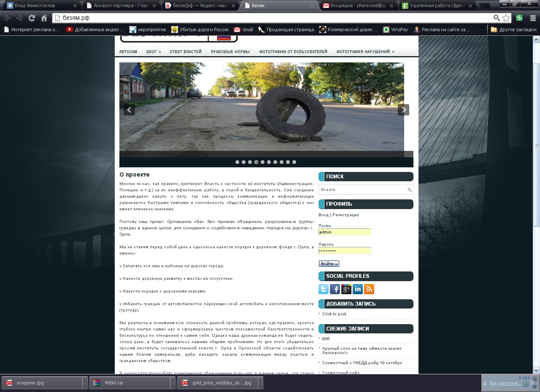Image resolution: width=540 pixels, height=392 pixels.
Task: Click the green extension icon beside the address bar
Action: pos(519,18)
